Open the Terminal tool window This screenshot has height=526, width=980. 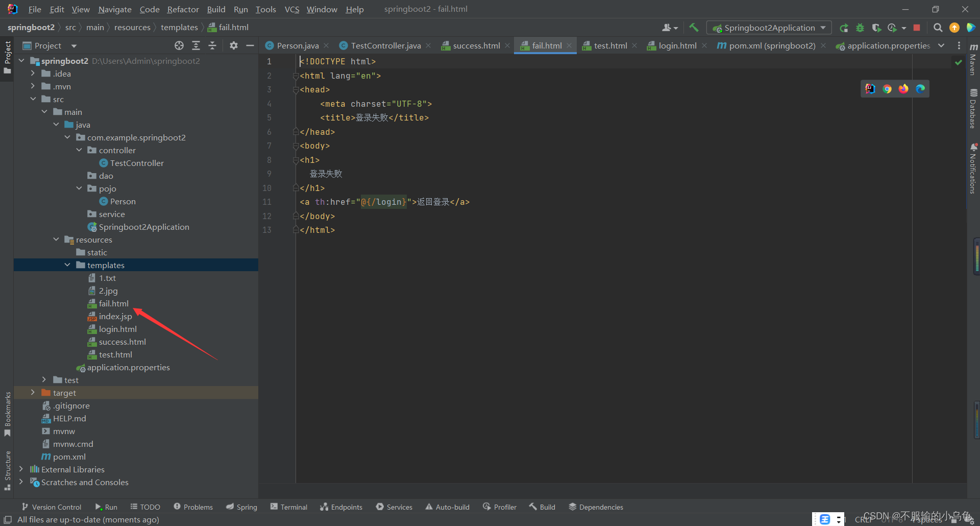pyautogui.click(x=289, y=507)
